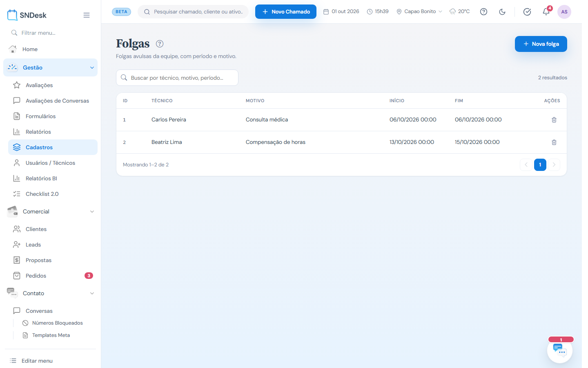The width and height of the screenshot is (588, 368).
Task: Open AS user avatar menu
Action: (x=564, y=12)
